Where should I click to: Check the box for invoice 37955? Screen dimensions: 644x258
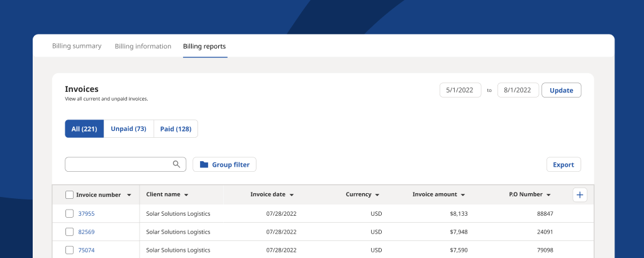tap(70, 214)
